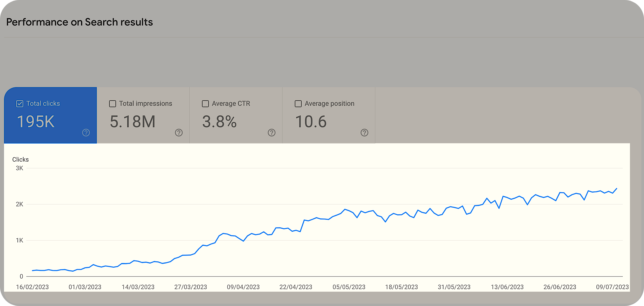
Task: Click the 26/06/2023 date label
Action: [x=560, y=287]
